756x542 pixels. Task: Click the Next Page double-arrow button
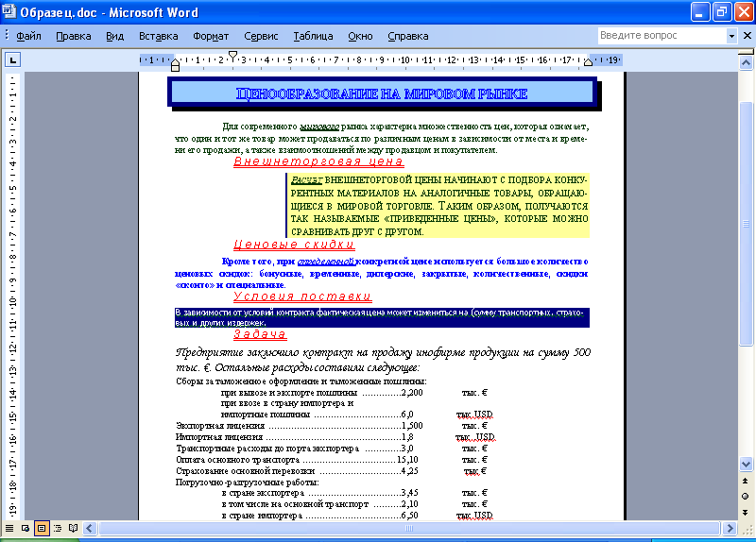pyautogui.click(x=746, y=512)
